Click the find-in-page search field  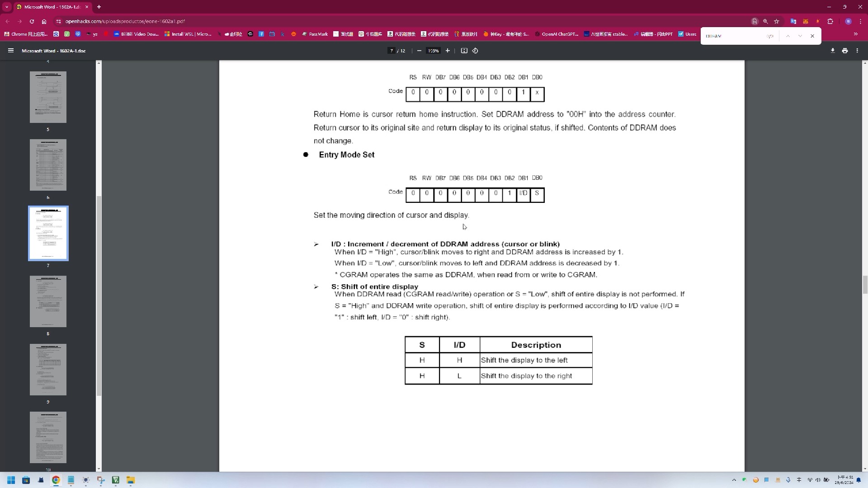pos(732,36)
